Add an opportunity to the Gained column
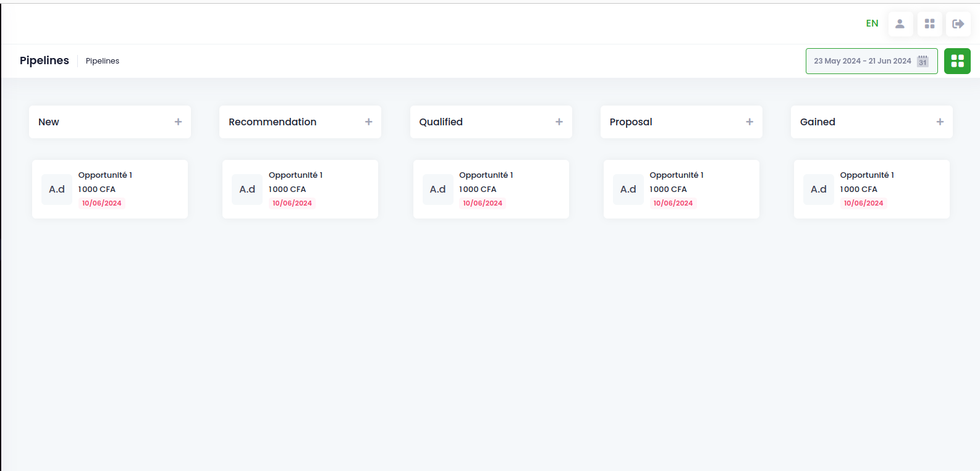The width and height of the screenshot is (980, 471). 940,122
